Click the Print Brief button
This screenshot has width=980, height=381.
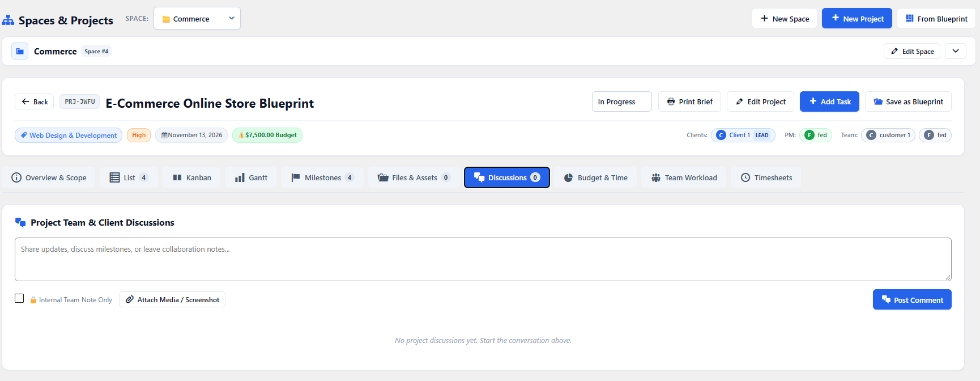[x=689, y=101]
